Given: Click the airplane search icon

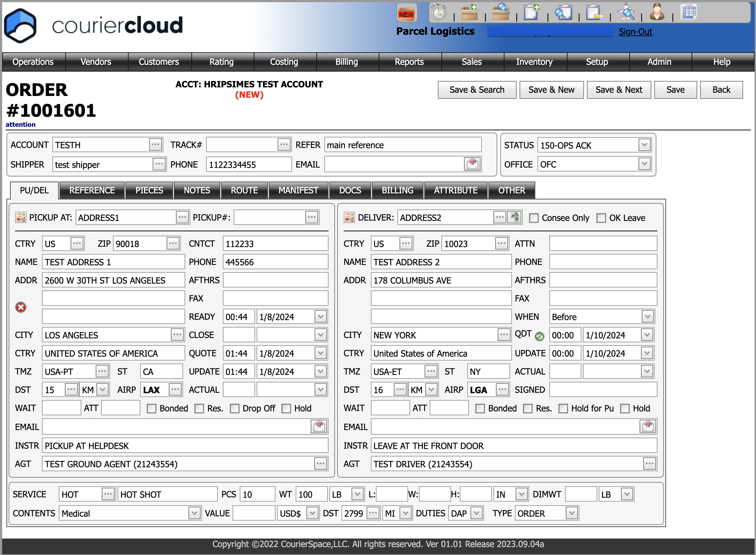Looking at the screenshot, I should 626,13.
